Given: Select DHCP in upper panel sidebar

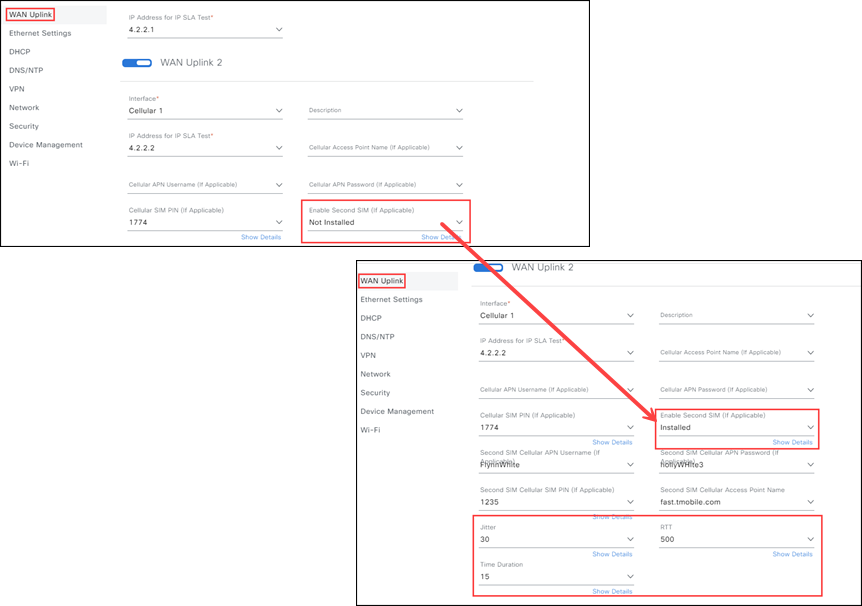Looking at the screenshot, I should 20,52.
